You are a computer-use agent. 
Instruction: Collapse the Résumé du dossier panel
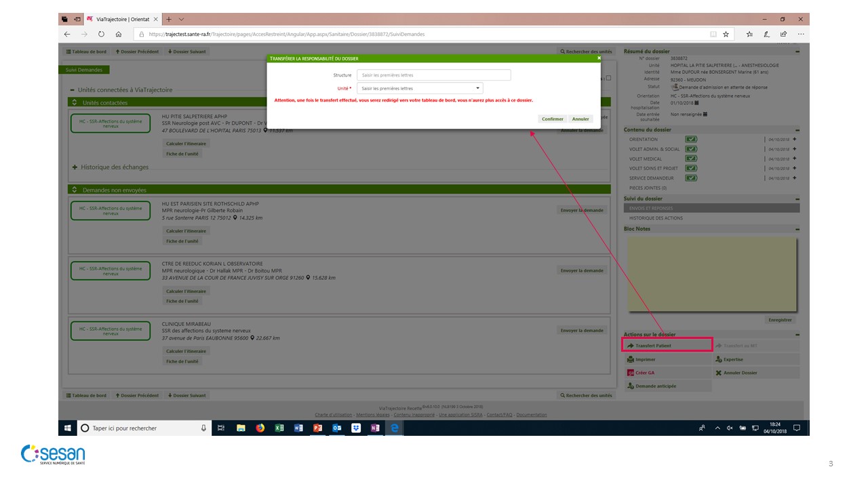click(x=797, y=52)
